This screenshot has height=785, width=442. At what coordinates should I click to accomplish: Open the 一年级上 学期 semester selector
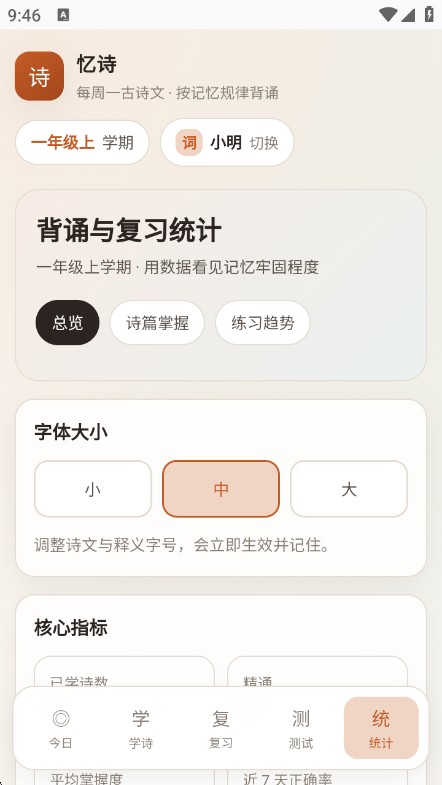(x=82, y=143)
